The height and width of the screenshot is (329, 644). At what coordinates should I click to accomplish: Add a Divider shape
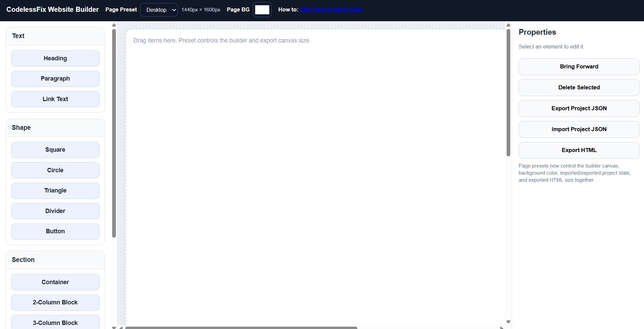(x=55, y=211)
